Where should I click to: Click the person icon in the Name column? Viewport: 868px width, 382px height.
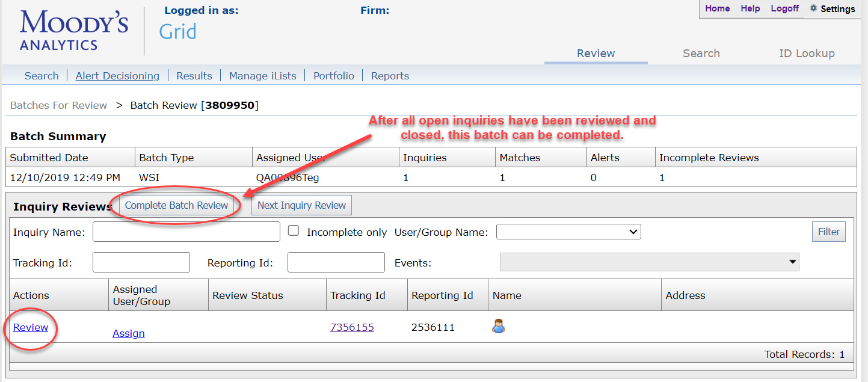click(498, 327)
